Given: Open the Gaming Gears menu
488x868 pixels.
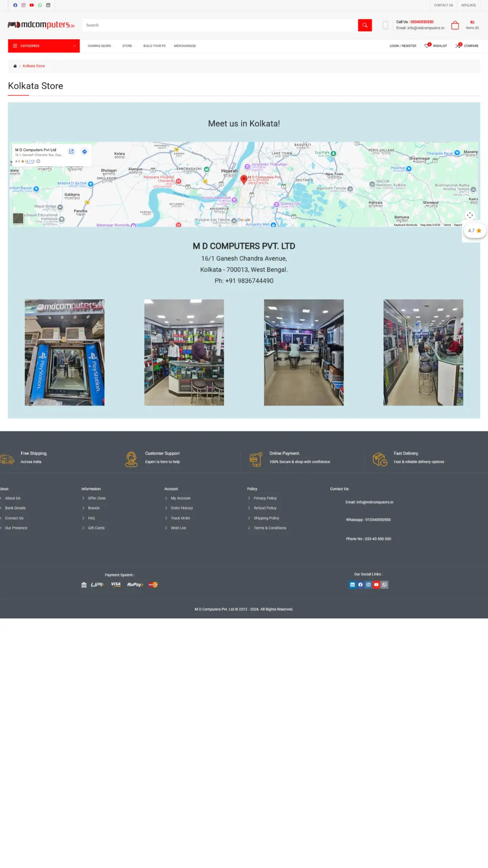Looking at the screenshot, I should coord(99,46).
